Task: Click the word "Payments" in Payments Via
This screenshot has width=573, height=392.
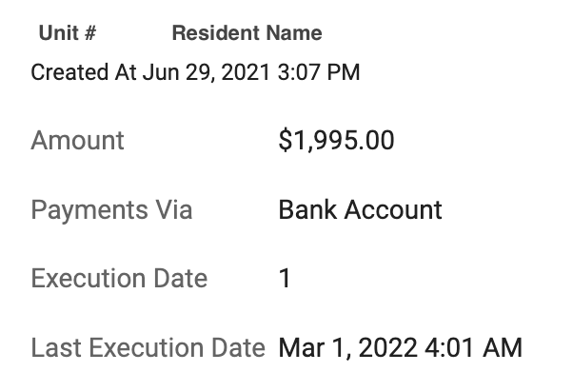Action: click(x=89, y=210)
